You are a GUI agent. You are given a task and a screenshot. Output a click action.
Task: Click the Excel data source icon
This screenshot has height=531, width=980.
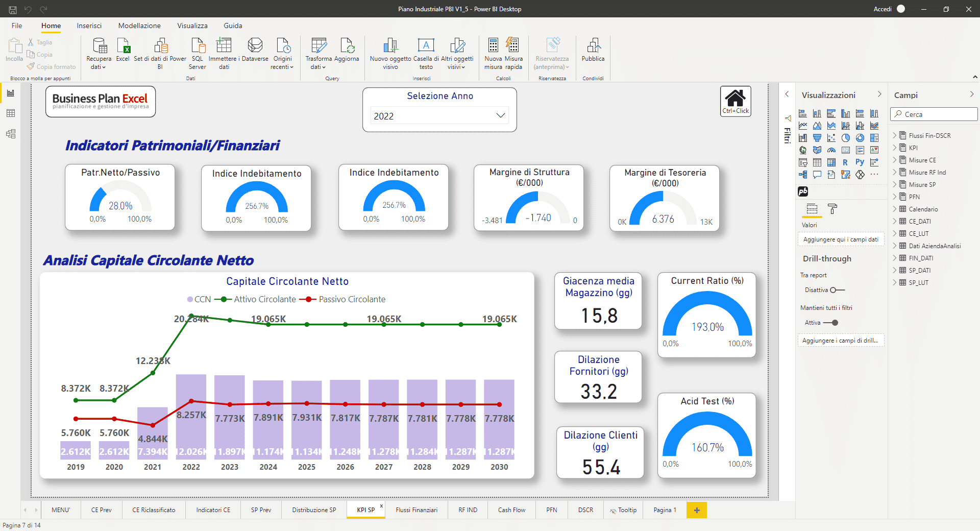(x=123, y=46)
